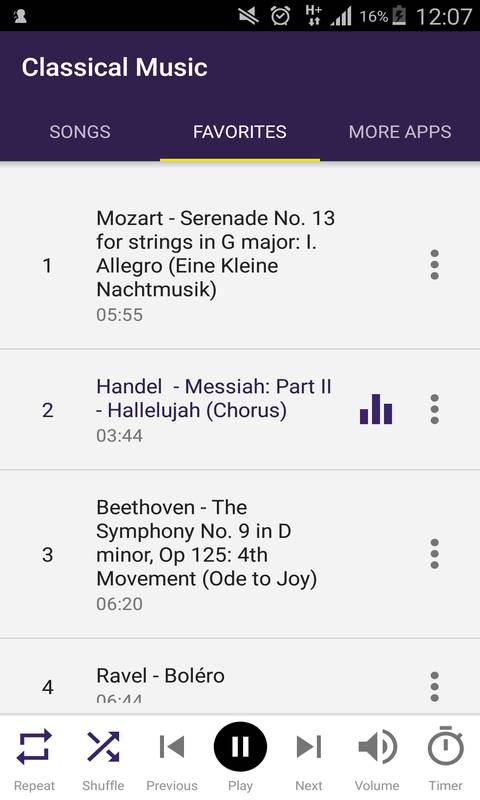Open options menu for Handel Messiah
Viewport: 480px width, 800px height.
[x=435, y=409]
